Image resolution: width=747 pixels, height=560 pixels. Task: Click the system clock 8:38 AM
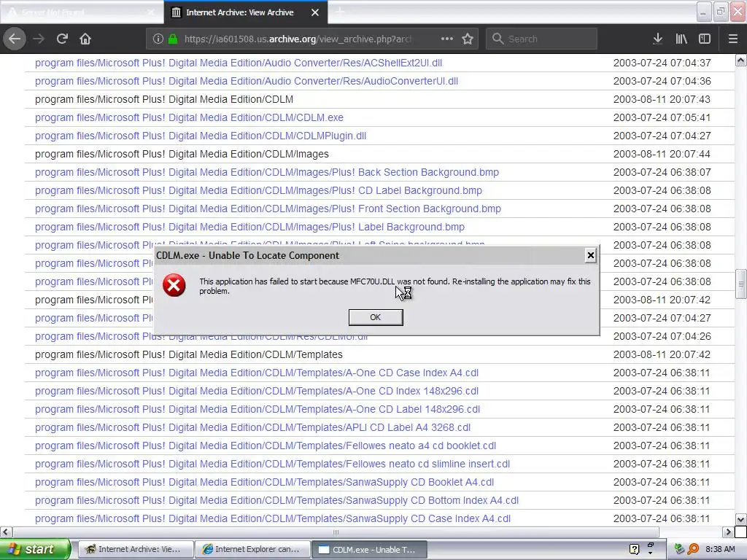pos(720,549)
